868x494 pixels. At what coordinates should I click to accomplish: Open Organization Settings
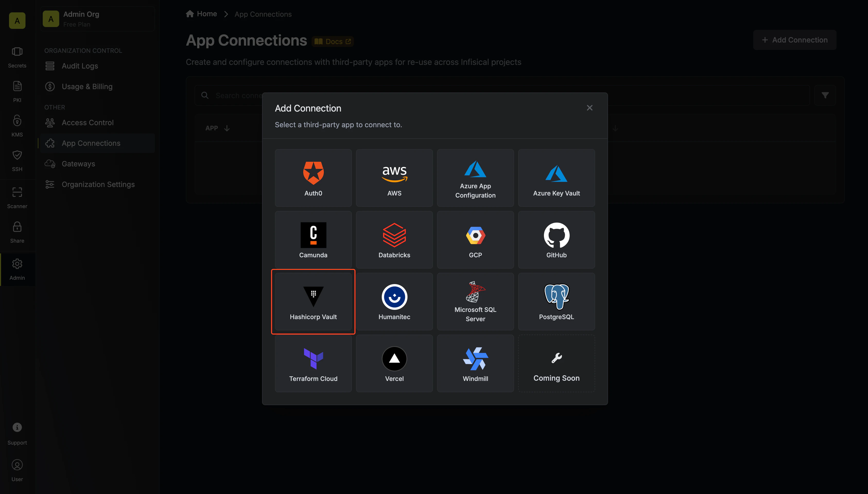point(98,184)
